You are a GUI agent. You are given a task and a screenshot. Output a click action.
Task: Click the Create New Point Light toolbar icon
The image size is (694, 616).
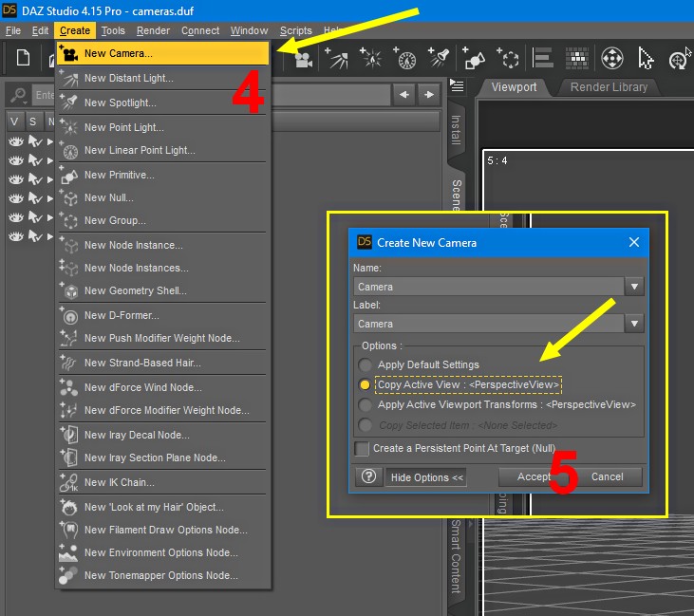pyautogui.click(x=371, y=59)
